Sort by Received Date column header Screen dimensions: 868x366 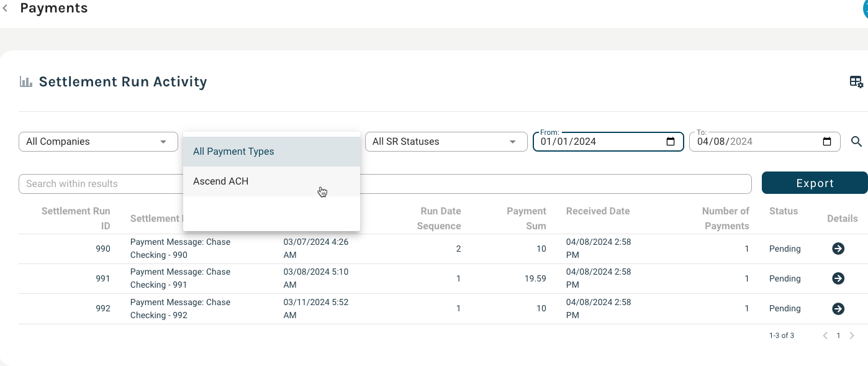[597, 211]
